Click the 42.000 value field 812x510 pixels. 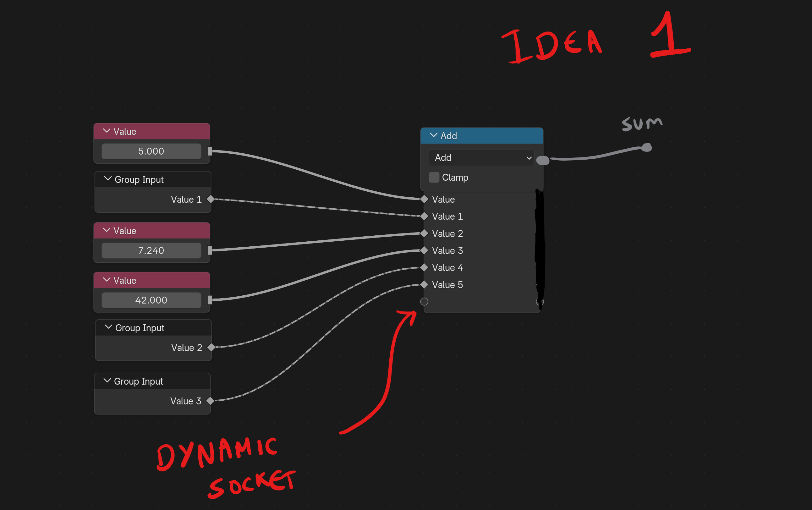[x=151, y=300]
